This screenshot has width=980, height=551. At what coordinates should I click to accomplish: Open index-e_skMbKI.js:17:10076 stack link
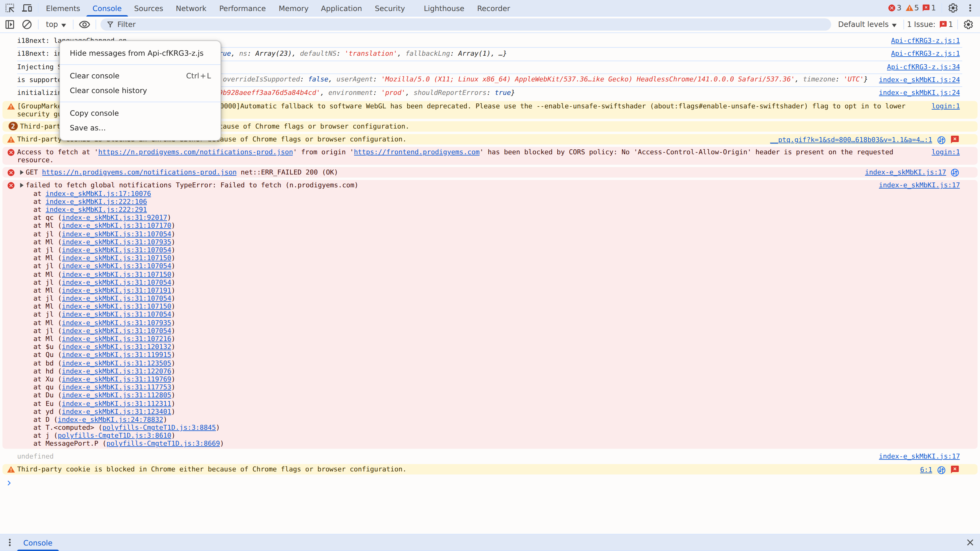[x=98, y=193]
